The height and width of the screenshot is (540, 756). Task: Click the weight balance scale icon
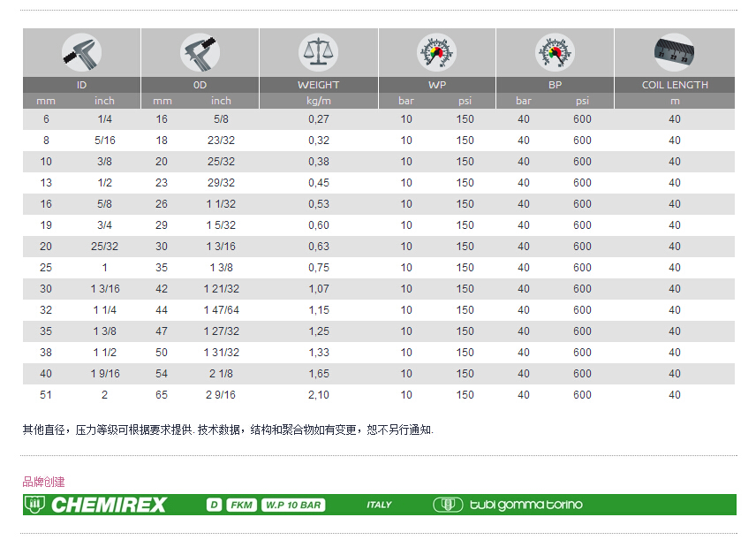click(x=318, y=52)
